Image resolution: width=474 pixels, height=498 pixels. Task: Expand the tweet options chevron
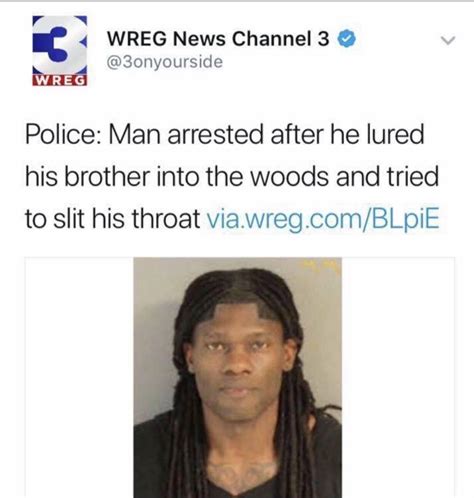(x=448, y=40)
